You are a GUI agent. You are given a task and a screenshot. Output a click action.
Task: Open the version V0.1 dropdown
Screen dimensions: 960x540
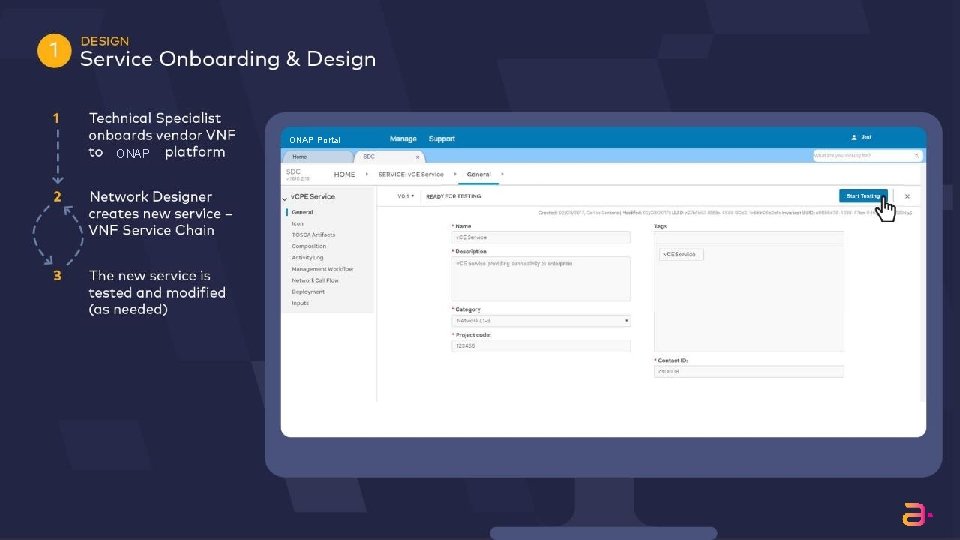(405, 197)
